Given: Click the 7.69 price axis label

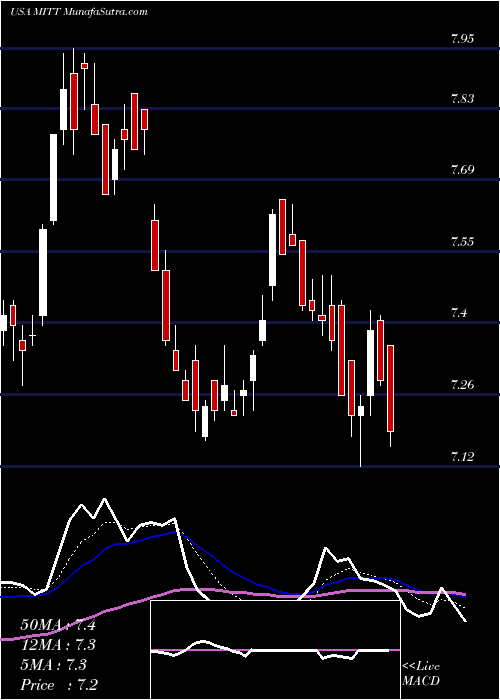Looking at the screenshot, I should click(462, 170).
